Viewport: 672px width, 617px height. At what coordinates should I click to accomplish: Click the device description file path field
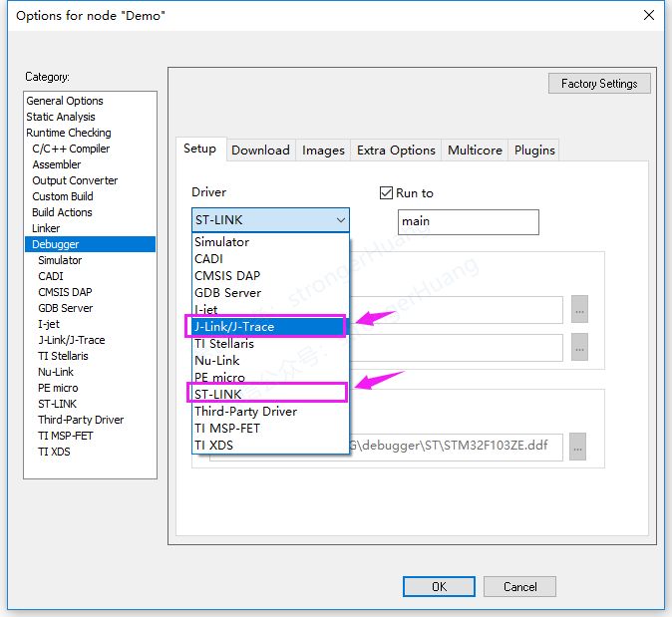(x=455, y=447)
